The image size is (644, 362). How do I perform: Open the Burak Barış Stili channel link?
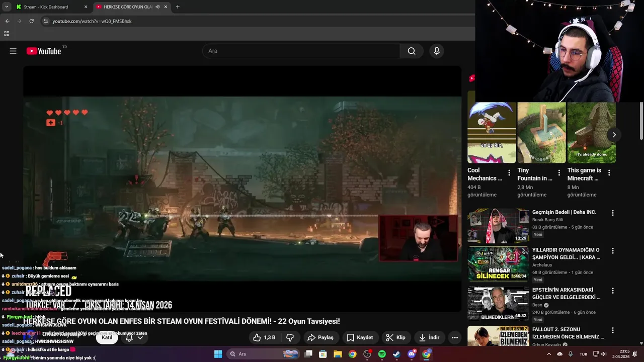point(547,220)
